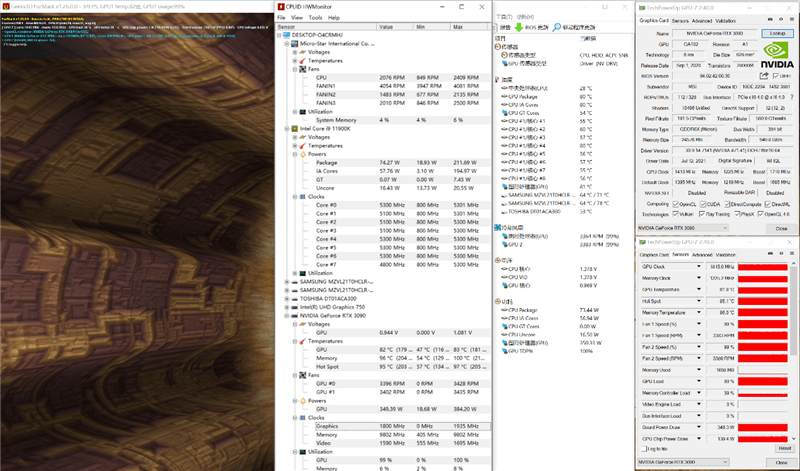Screen dimensions: 800x471
Task: Toggle Vulkan checkbox in GPU-Z
Action: point(676,214)
